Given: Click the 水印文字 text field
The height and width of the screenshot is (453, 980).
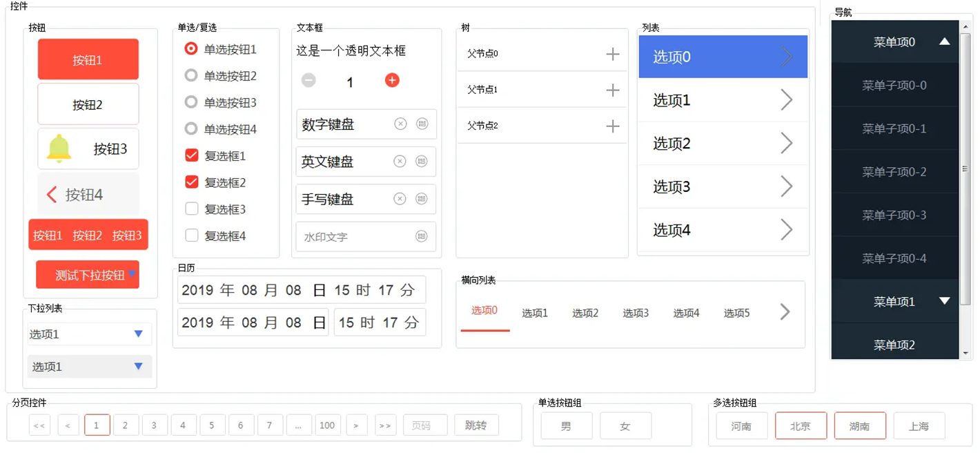Looking at the screenshot, I should [x=366, y=236].
